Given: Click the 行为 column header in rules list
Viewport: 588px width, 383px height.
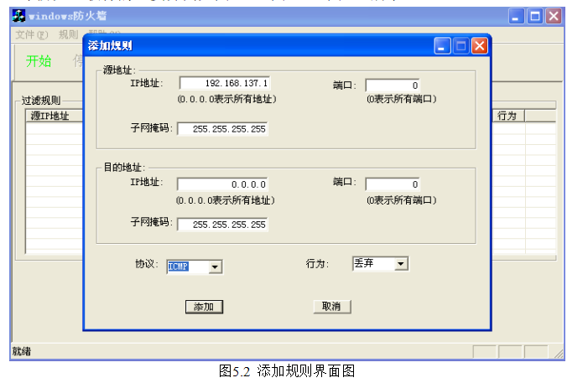Looking at the screenshot, I should click(507, 116).
